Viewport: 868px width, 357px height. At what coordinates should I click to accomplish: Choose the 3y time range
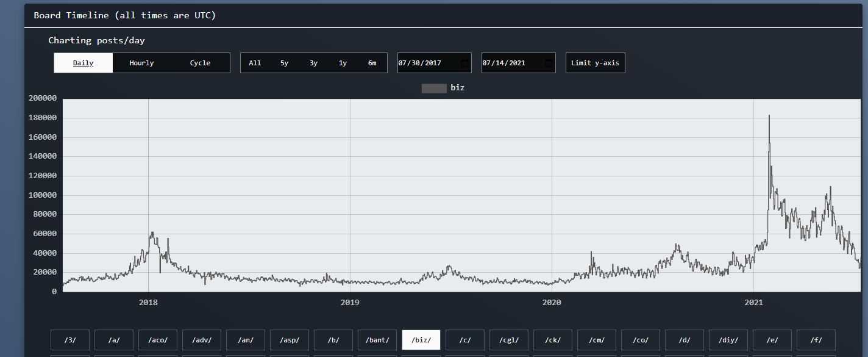(313, 63)
